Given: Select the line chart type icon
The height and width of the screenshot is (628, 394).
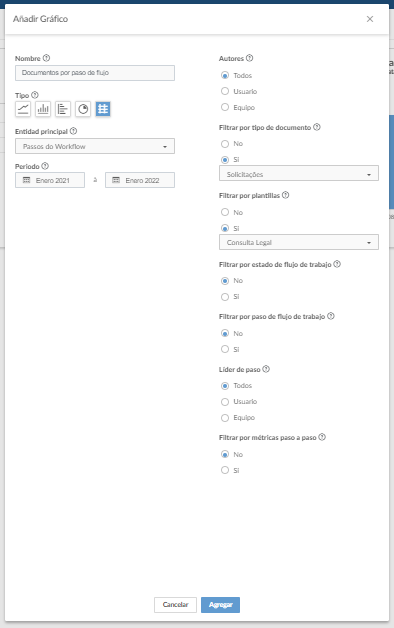Looking at the screenshot, I should [23, 109].
